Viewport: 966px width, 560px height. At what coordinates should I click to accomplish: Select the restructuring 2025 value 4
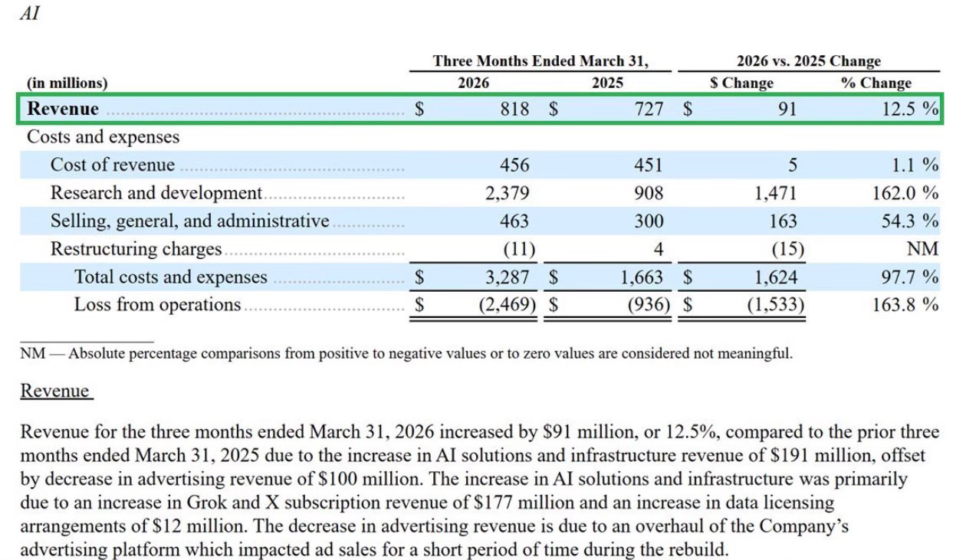659,249
